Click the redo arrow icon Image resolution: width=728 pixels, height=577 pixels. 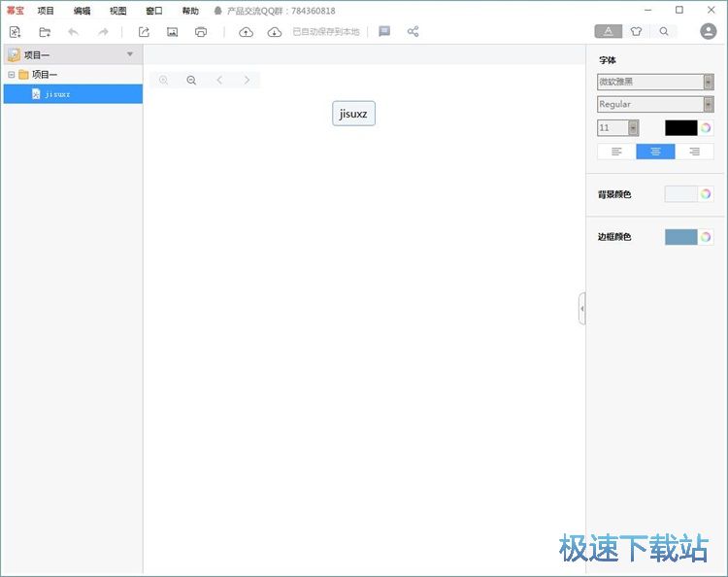[x=103, y=32]
